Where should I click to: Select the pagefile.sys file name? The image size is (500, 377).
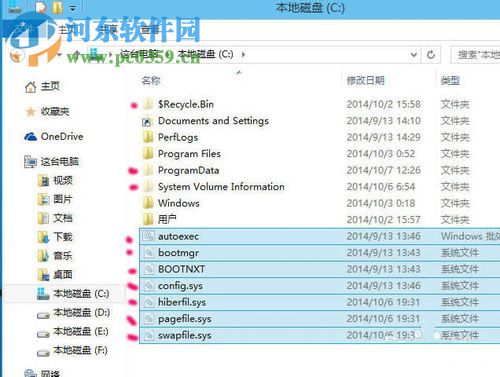tap(184, 319)
